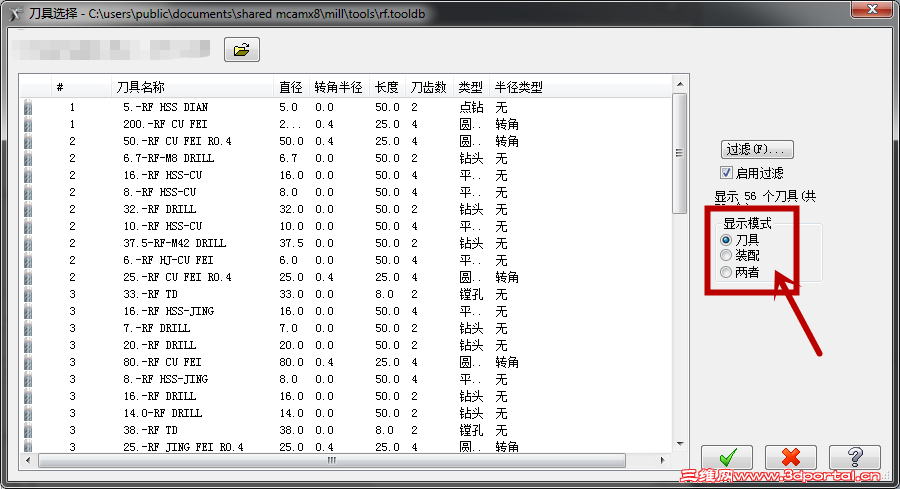Screen dimensions: 900x489
Task: Click the vertical scrollbar thumb
Action: pos(680,153)
